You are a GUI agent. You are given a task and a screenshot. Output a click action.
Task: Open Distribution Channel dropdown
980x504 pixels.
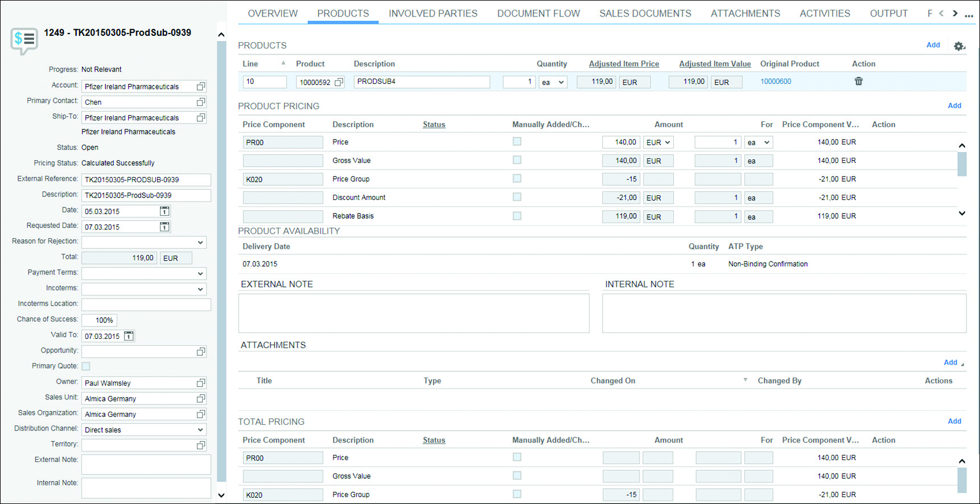[200, 430]
